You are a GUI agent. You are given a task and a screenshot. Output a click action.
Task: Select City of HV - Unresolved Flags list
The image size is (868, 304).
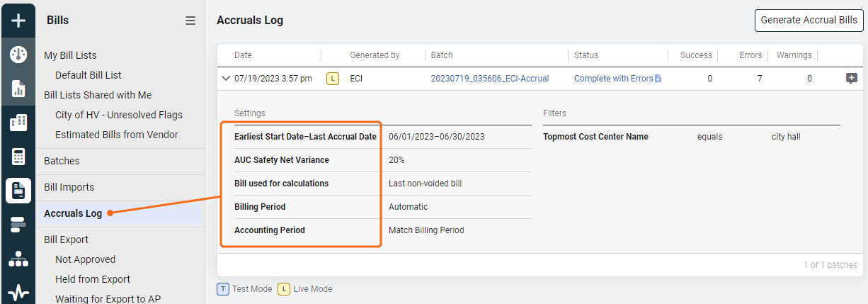tap(119, 115)
